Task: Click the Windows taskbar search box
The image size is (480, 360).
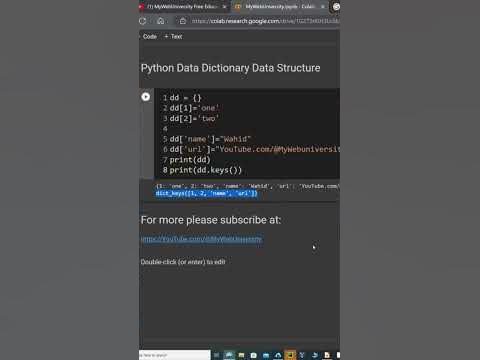Action: [175, 355]
